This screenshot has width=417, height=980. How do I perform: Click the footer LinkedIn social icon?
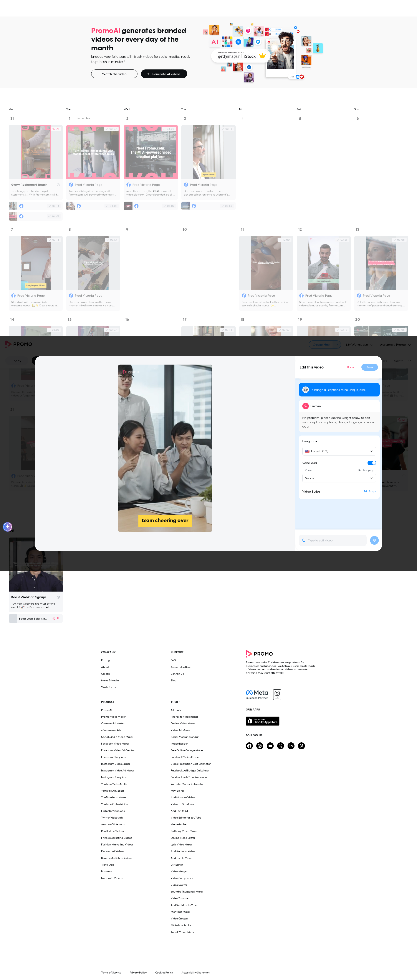click(x=291, y=746)
